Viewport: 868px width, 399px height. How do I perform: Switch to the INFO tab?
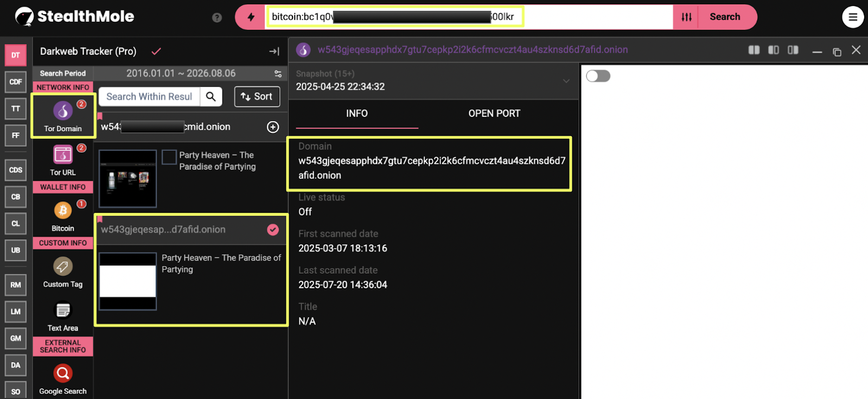click(x=357, y=113)
